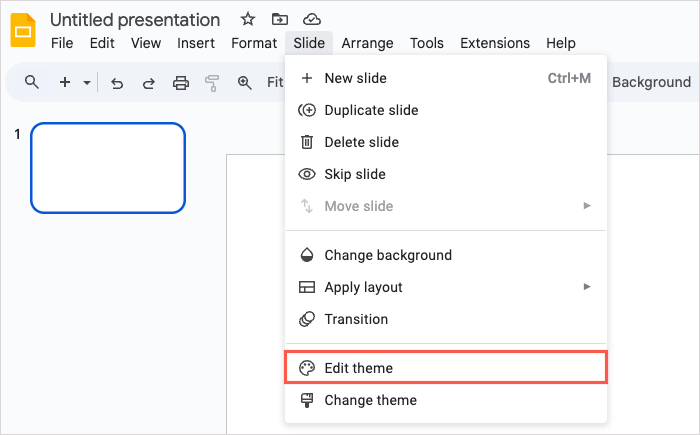Check the cloud document status icon

312,19
